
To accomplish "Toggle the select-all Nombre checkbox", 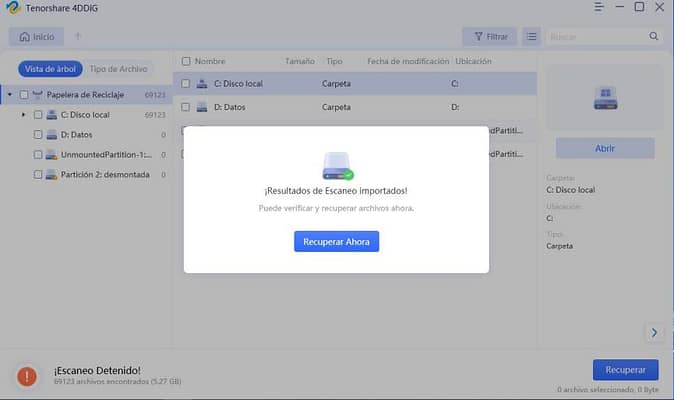I will [x=186, y=61].
